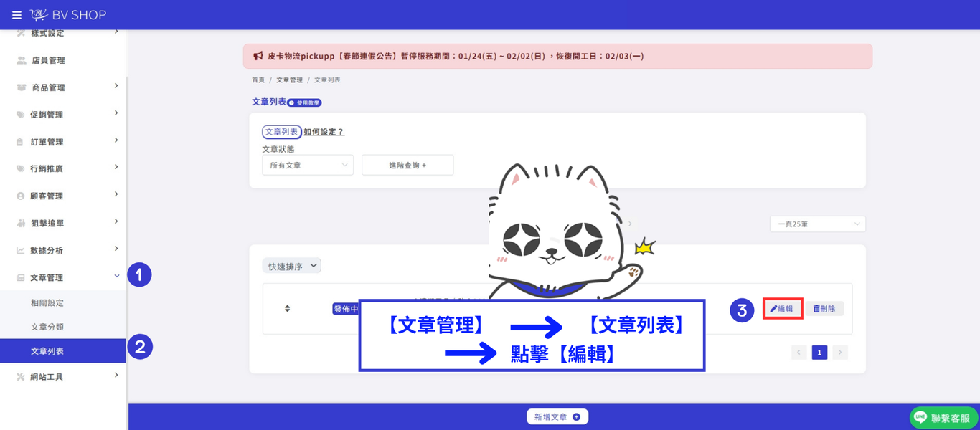Image resolution: width=980 pixels, height=430 pixels.
Task: Open the 快速排序 dropdown
Action: coord(292,266)
